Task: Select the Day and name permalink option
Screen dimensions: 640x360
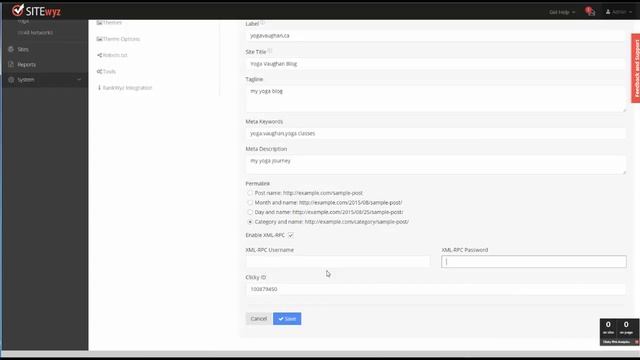Action: (250, 212)
